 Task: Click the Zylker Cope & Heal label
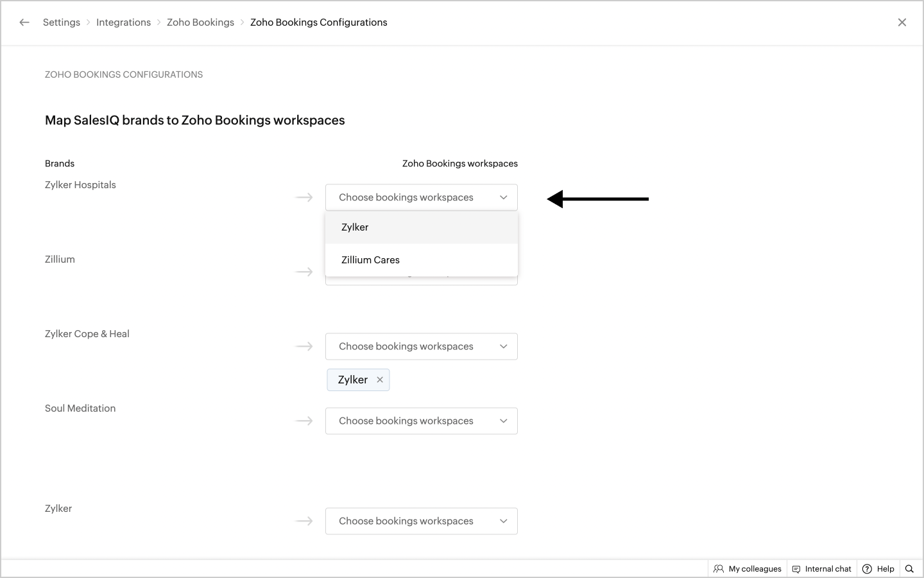[87, 334]
